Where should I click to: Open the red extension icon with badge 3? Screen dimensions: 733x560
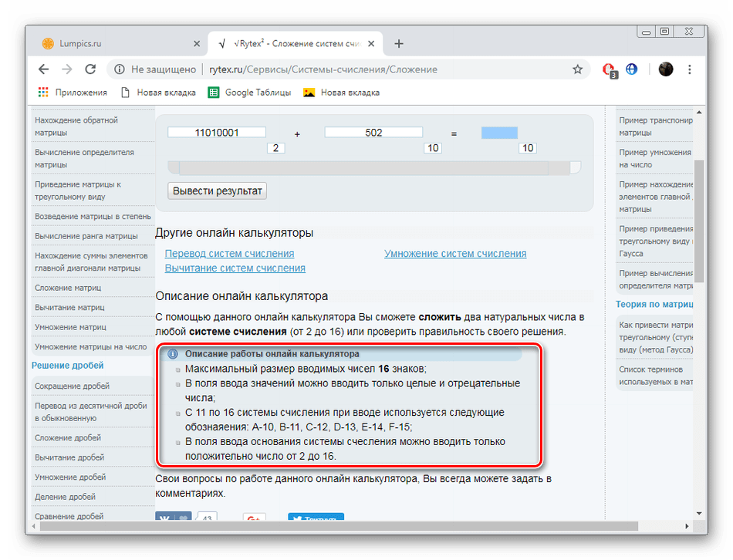click(609, 69)
